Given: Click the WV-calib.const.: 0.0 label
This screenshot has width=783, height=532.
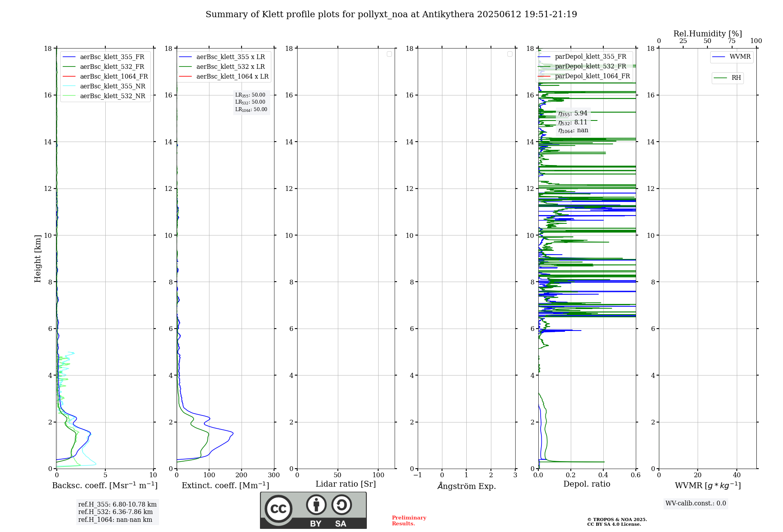Looking at the screenshot, I should pos(696,503).
